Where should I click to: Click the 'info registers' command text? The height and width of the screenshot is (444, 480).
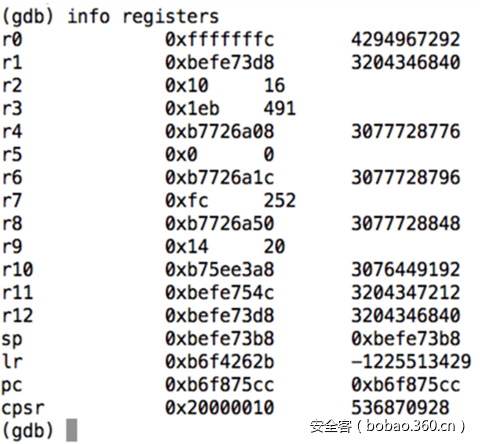[x=143, y=16]
